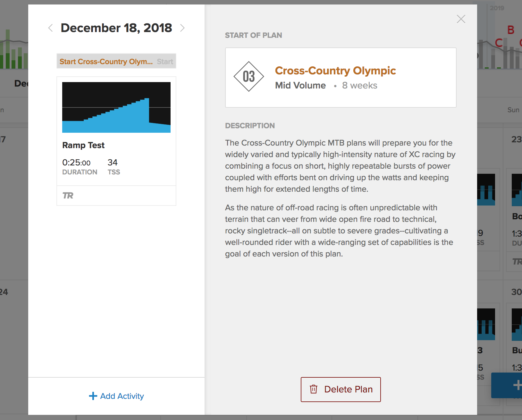Click the 2019 label in top chart
The image size is (522, 420).
497,8
